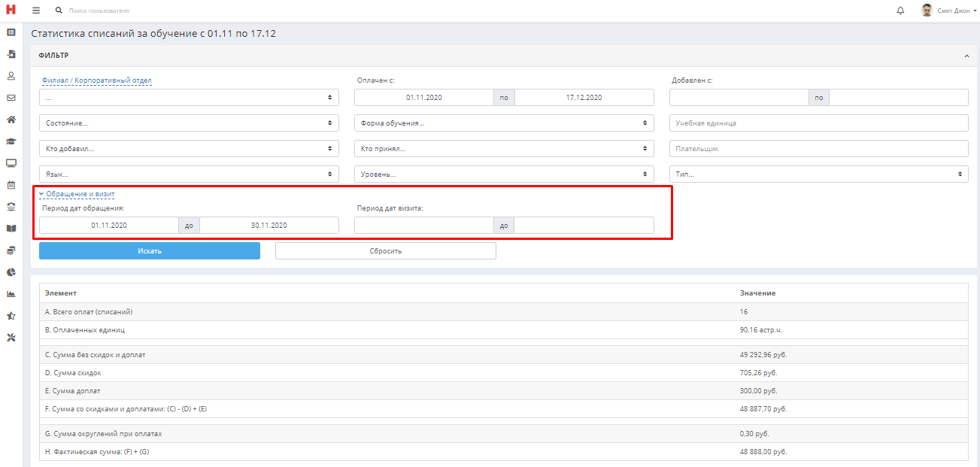The image size is (980, 467).
Task: Collapse the Обращение и визит section
Action: coord(77,194)
